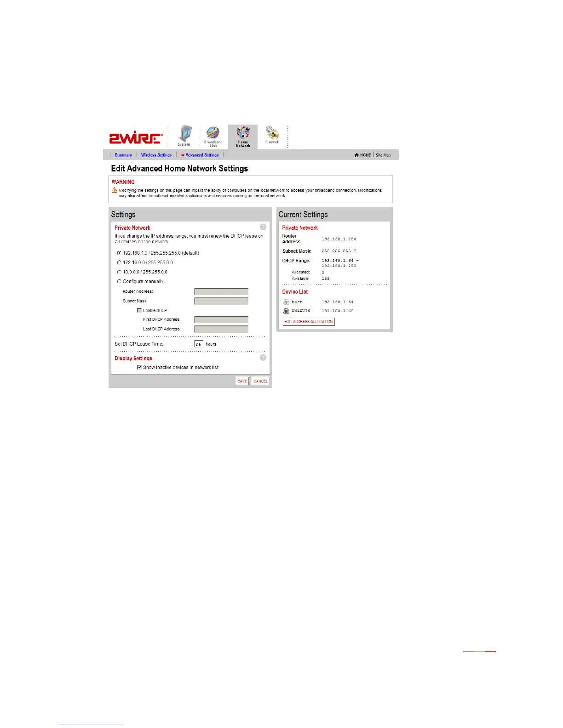Select the 10.0.0.0 / 255.255.0.0 option
This screenshot has width=563, height=728.
(119, 272)
